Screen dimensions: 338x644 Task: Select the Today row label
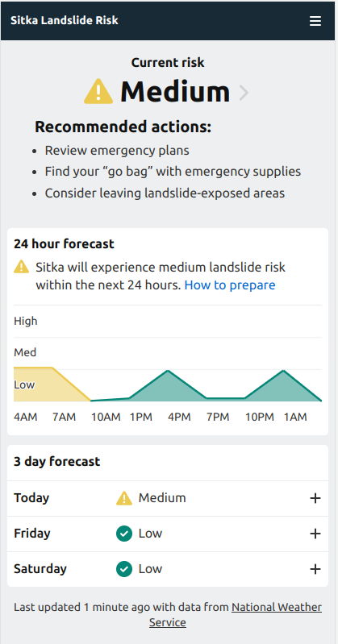coord(31,498)
